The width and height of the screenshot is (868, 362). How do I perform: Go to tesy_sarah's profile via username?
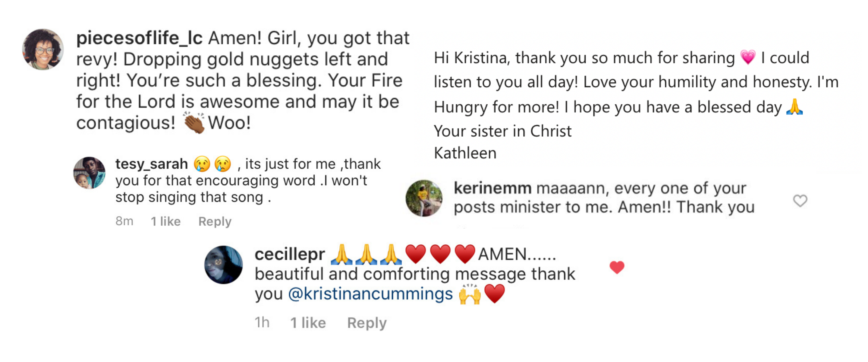[x=151, y=164]
